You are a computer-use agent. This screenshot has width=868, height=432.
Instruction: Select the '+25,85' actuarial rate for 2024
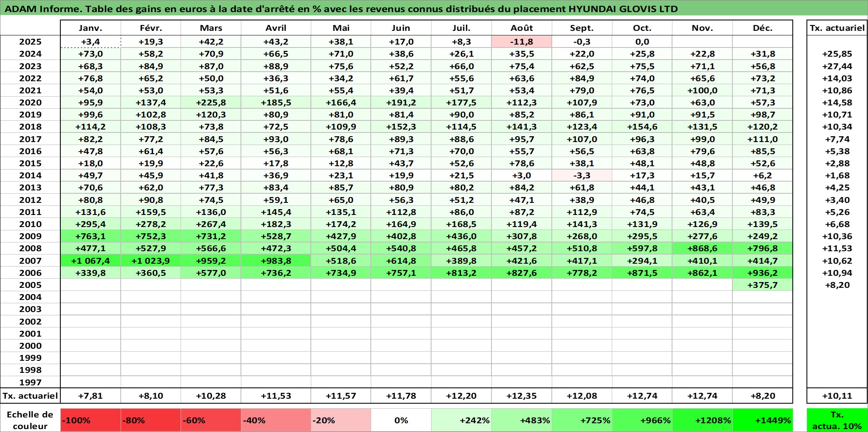point(837,54)
